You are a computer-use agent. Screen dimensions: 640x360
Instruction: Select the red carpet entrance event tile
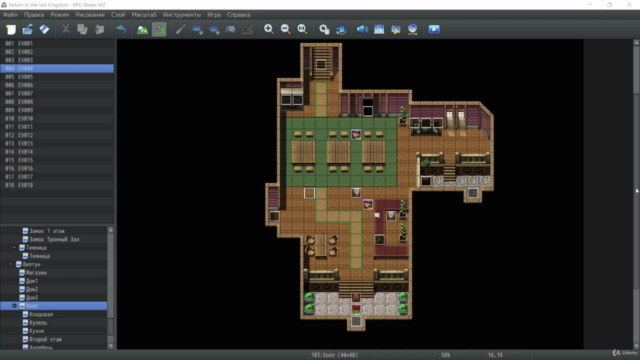[x=356, y=309]
